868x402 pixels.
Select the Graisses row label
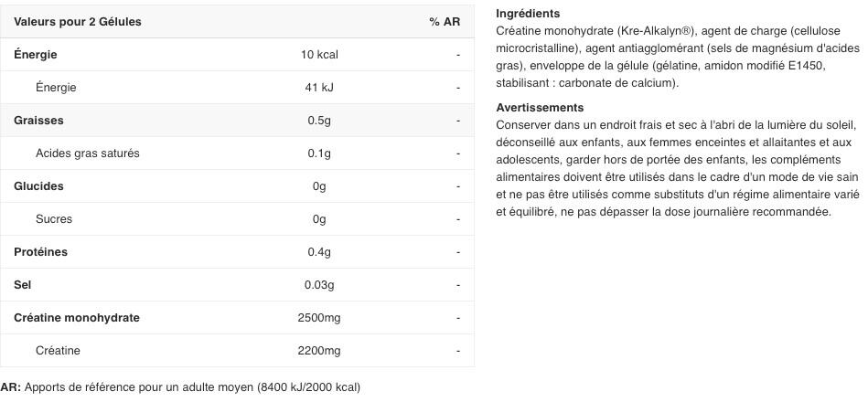(38, 121)
